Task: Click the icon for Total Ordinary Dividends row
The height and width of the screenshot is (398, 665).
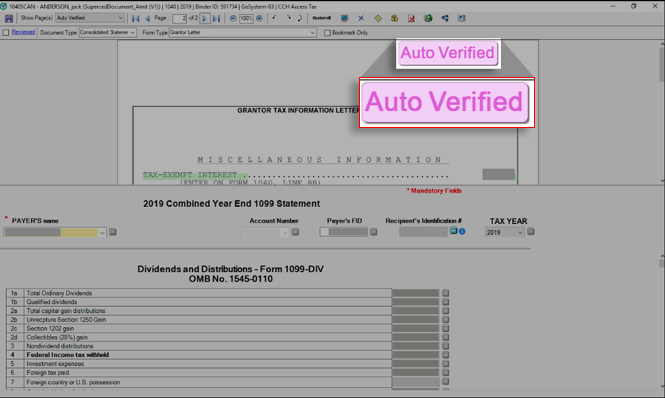Action: pyautogui.click(x=445, y=293)
